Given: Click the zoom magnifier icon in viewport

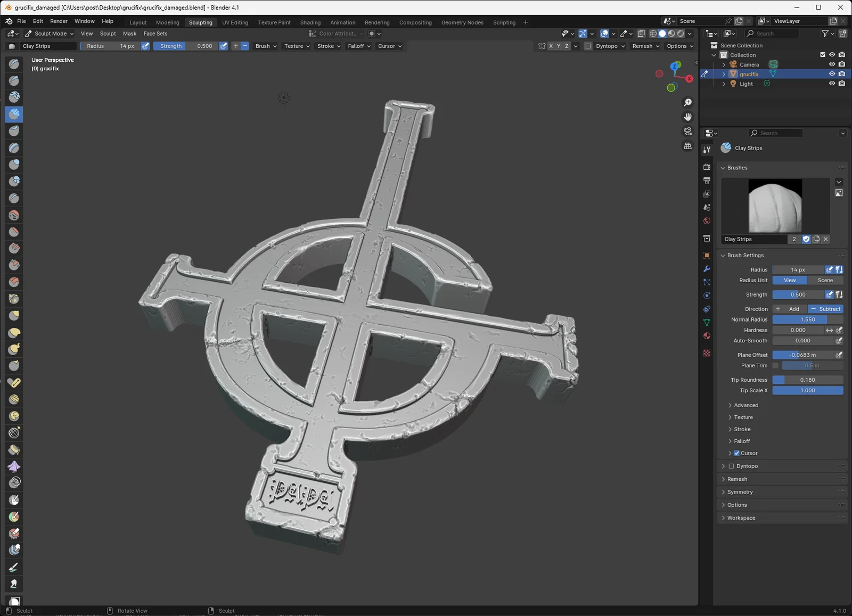Looking at the screenshot, I should (x=688, y=102).
